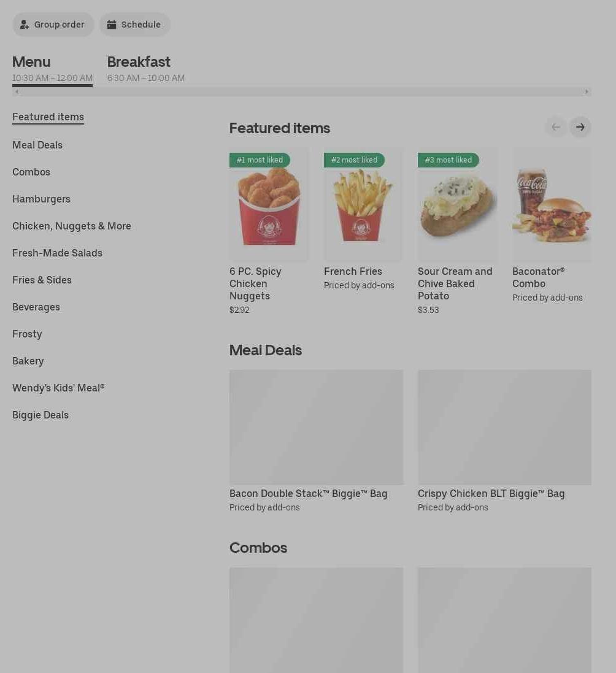Open the Frosty category

[27, 334]
